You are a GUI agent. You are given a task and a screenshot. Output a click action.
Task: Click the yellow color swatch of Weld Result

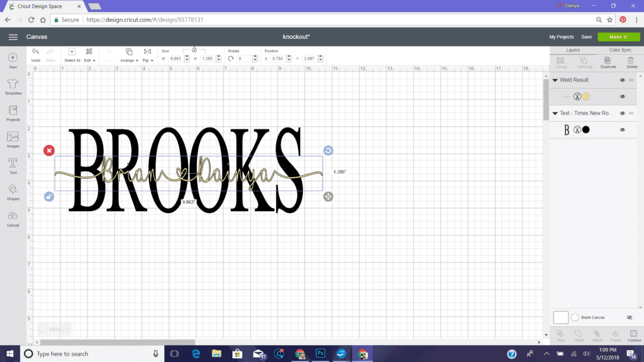(x=586, y=96)
